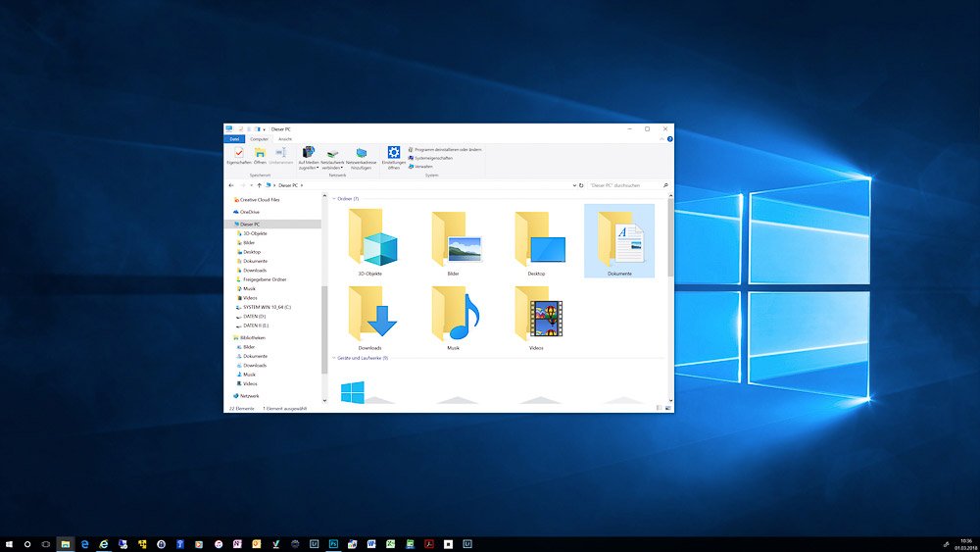Screen dimensions: 980x552
Task: Click Windows Start button on taskbar
Action: point(9,543)
